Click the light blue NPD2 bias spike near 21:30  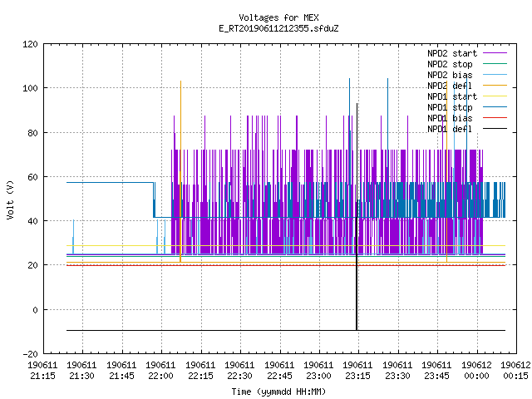click(73, 236)
